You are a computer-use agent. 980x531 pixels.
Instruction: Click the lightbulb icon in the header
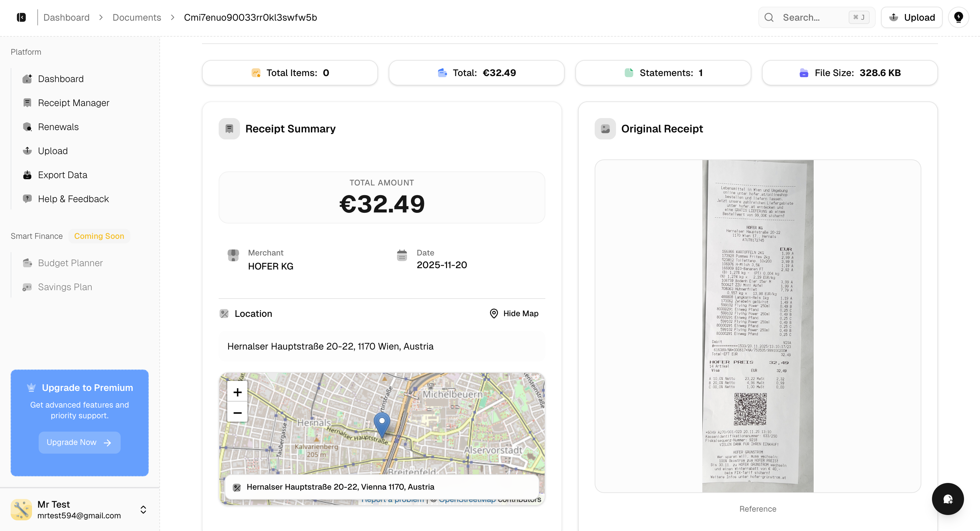tap(958, 17)
